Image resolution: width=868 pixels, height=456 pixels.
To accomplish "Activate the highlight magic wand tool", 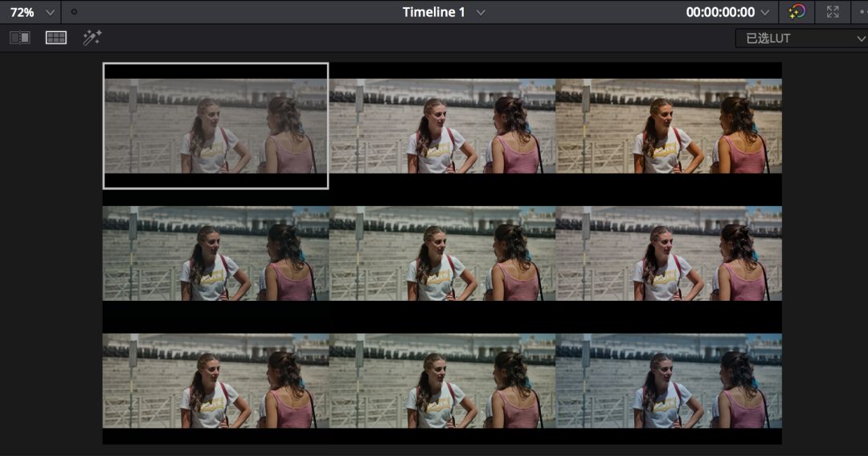I will [x=92, y=38].
